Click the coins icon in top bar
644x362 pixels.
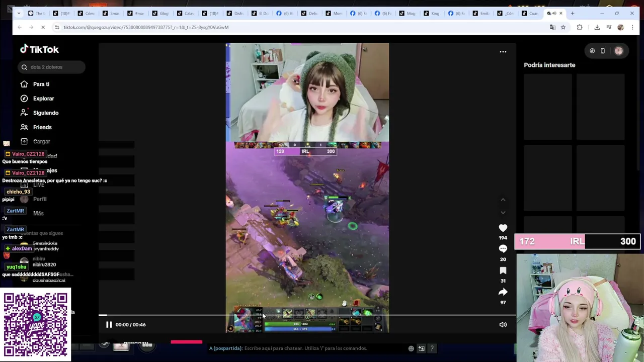pos(592,51)
